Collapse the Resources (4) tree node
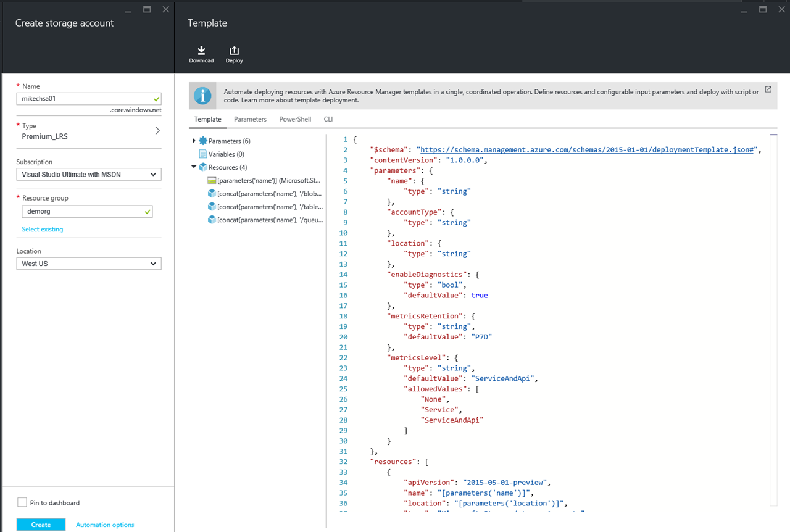 [194, 167]
